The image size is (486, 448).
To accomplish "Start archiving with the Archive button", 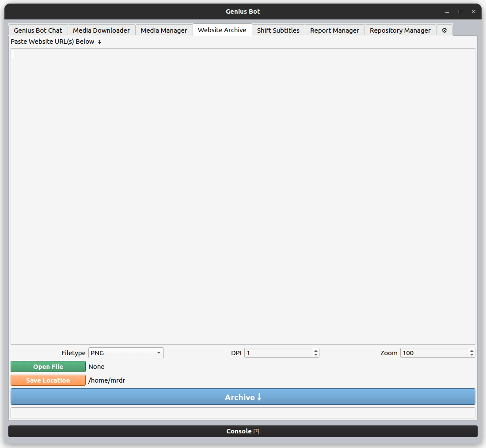I will coord(243,397).
